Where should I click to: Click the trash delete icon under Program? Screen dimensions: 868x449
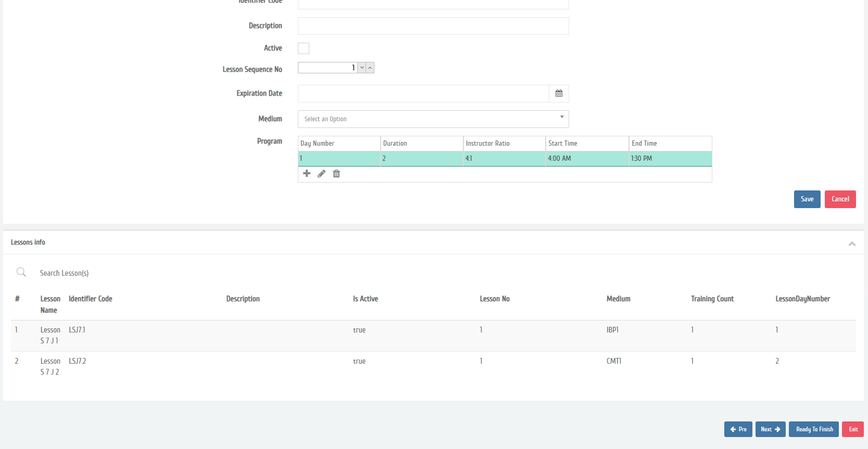336,174
